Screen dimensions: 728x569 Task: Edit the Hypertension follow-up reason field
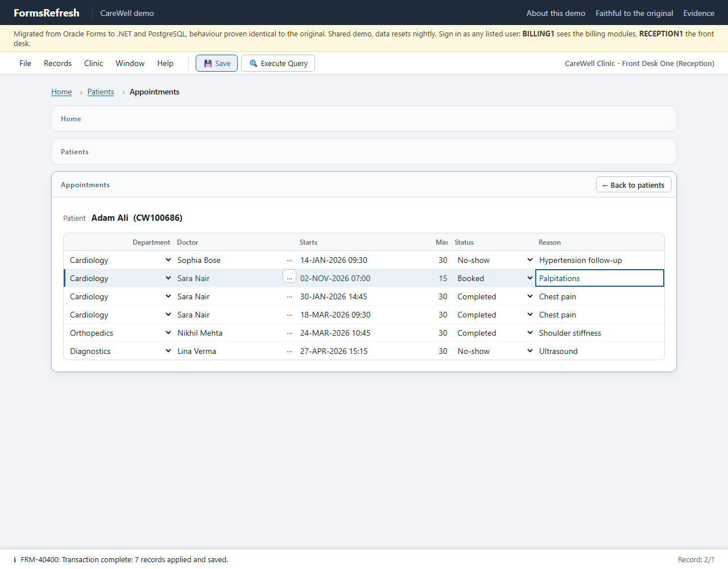[599, 260]
